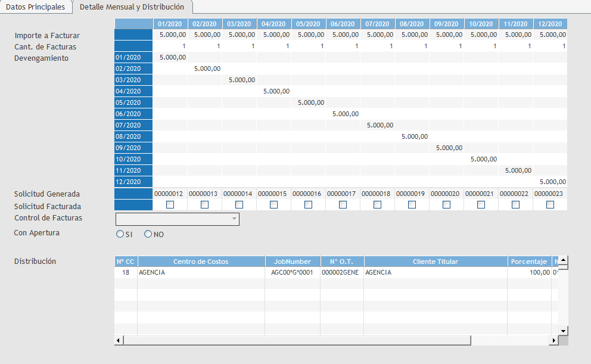Select the 01/2020 Importe a Facturar cell
Viewport: 591px width, 364px height.
click(x=170, y=35)
